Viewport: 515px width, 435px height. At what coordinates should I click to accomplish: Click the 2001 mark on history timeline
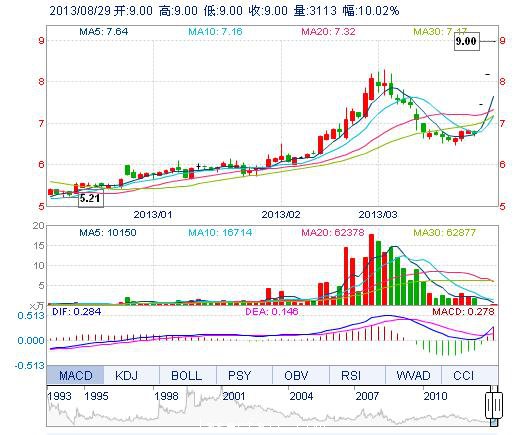[x=234, y=396]
